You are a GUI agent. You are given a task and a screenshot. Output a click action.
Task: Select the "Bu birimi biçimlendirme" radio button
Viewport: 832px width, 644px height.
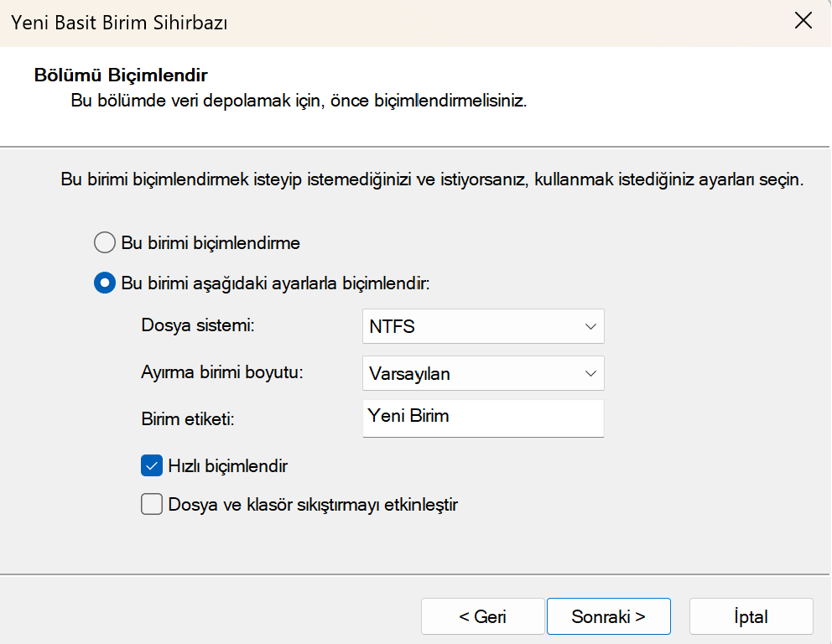click(104, 243)
